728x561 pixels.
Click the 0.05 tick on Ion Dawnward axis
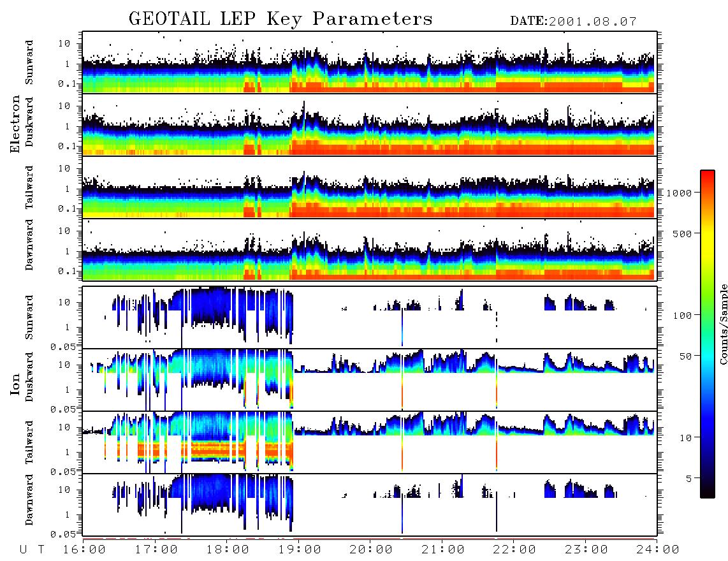coord(64,534)
